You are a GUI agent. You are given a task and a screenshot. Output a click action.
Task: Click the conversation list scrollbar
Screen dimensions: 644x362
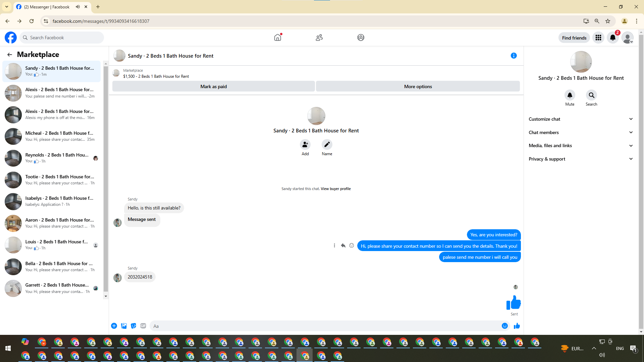point(106,178)
